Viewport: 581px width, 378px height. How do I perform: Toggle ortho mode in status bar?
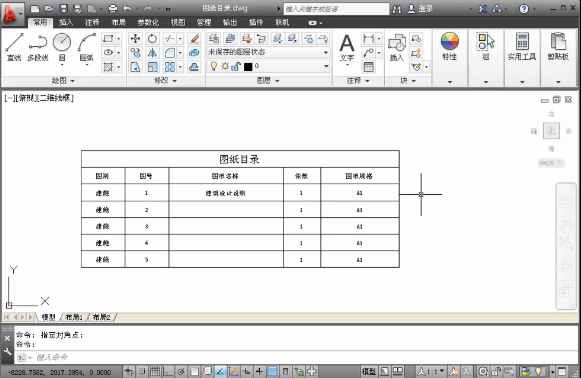click(168, 371)
